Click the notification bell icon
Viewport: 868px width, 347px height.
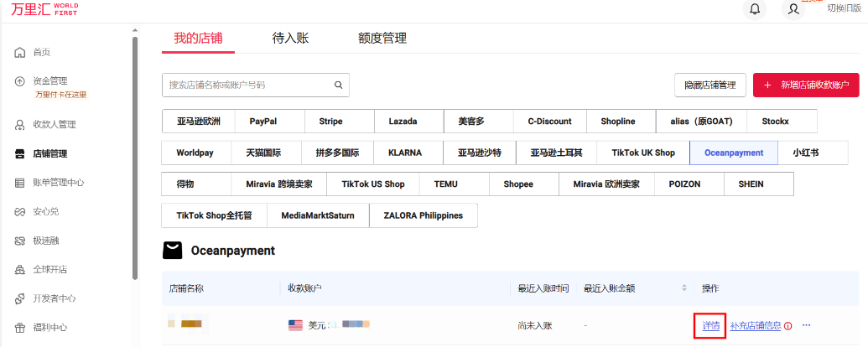[x=755, y=9]
